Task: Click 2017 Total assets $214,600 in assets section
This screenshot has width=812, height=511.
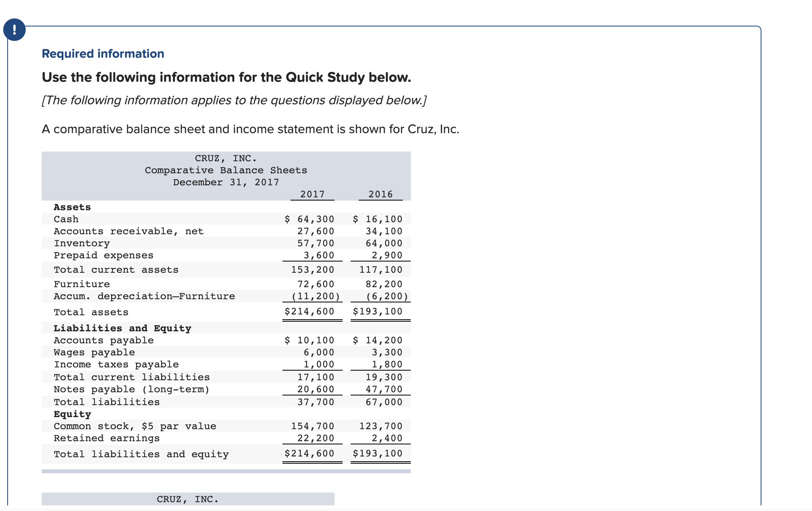Action: point(309,311)
